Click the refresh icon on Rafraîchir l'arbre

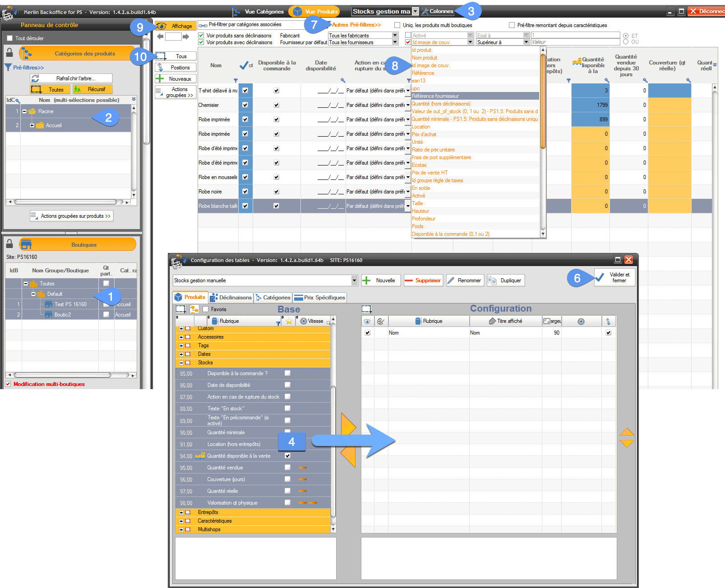click(35, 78)
